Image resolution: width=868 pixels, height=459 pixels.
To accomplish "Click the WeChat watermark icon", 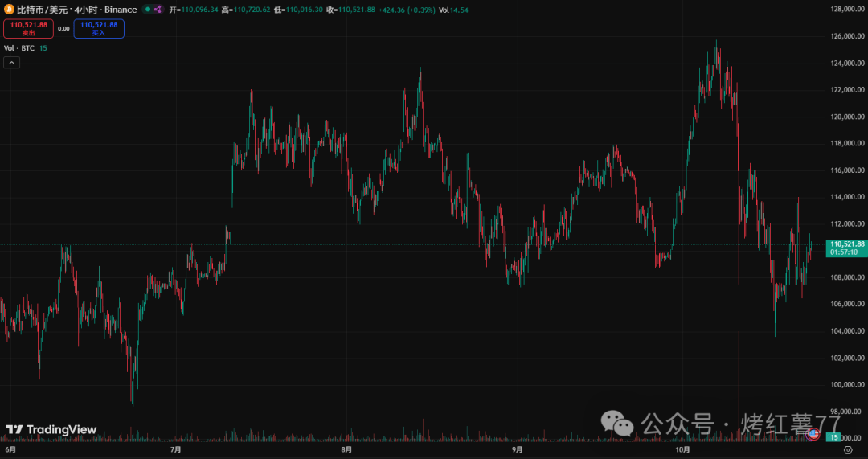I will click(x=619, y=422).
